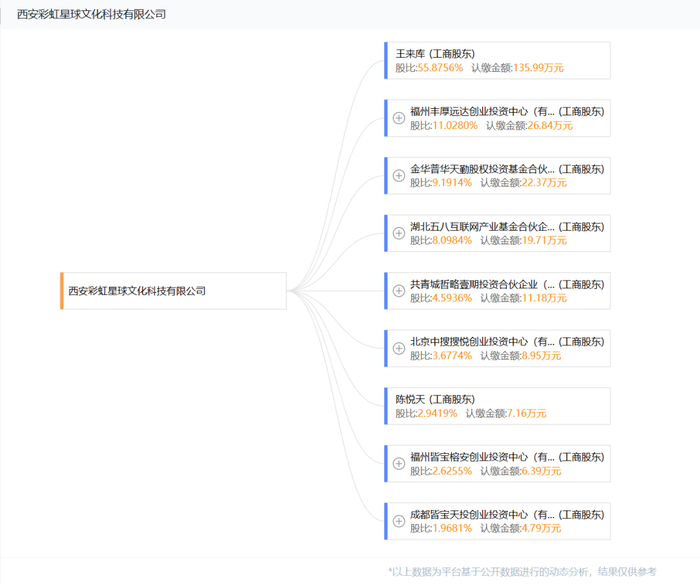
Task: Click share ratio 2.6255%
Action: click(452, 471)
